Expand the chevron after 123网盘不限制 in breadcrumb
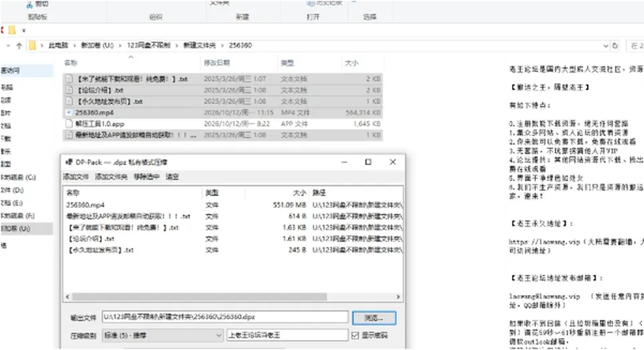Screen dimensions: 644x350 point(176,46)
